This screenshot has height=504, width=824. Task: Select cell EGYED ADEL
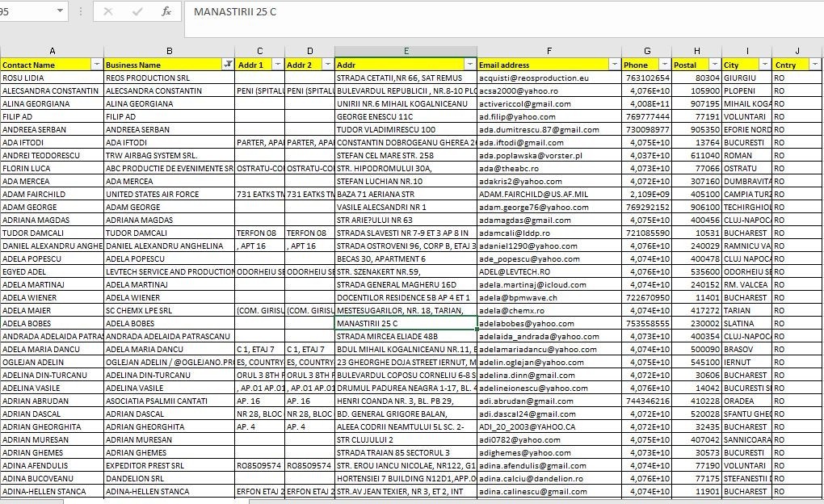tap(52, 271)
